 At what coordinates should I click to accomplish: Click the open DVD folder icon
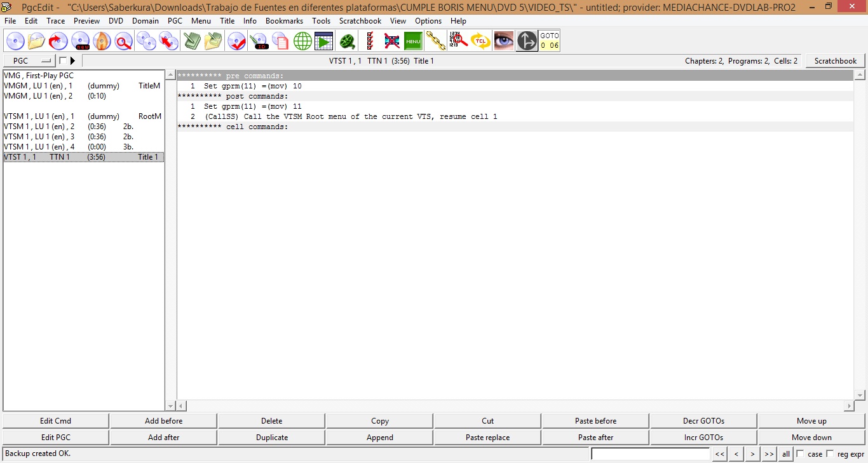pyautogui.click(x=37, y=41)
